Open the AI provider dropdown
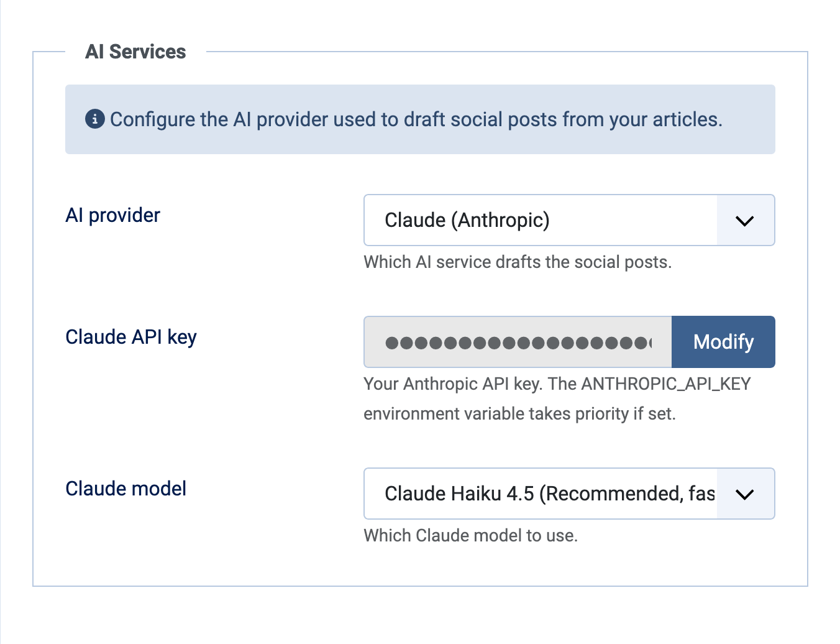 point(569,220)
